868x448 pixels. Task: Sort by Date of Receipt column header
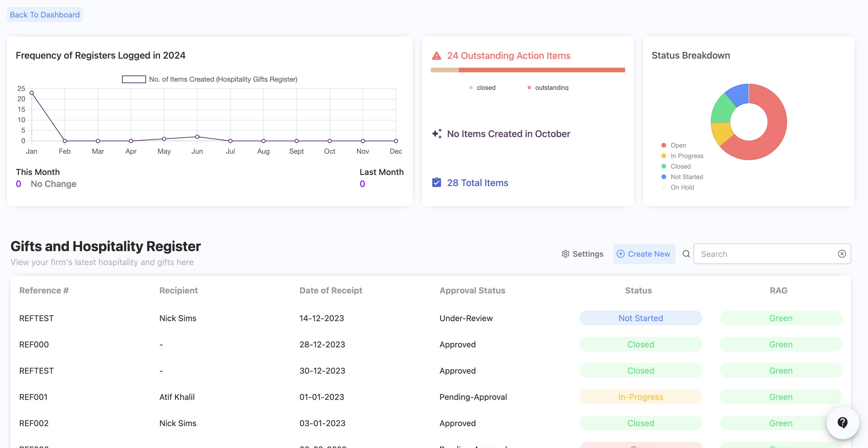330,290
